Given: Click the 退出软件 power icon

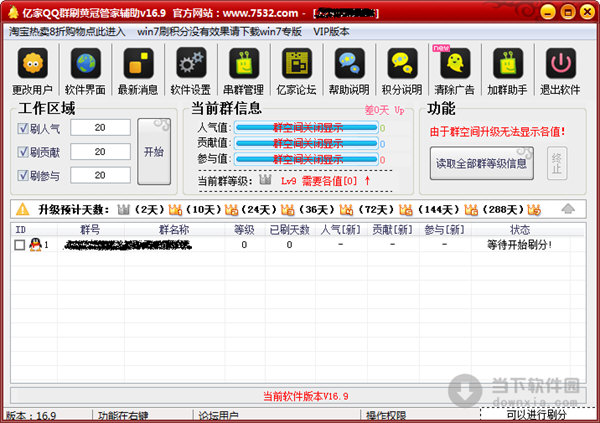Looking at the screenshot, I should click(561, 64).
